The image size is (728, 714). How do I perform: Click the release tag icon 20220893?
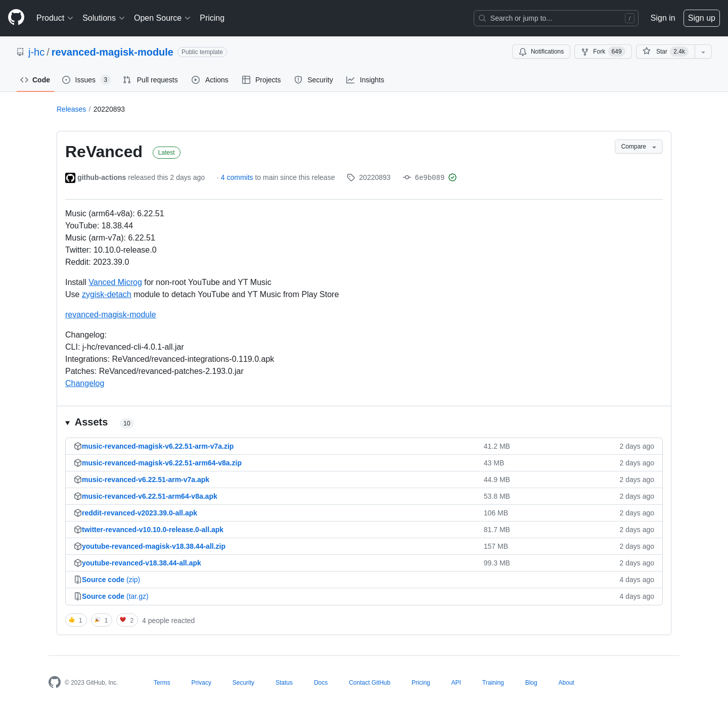pyautogui.click(x=351, y=177)
